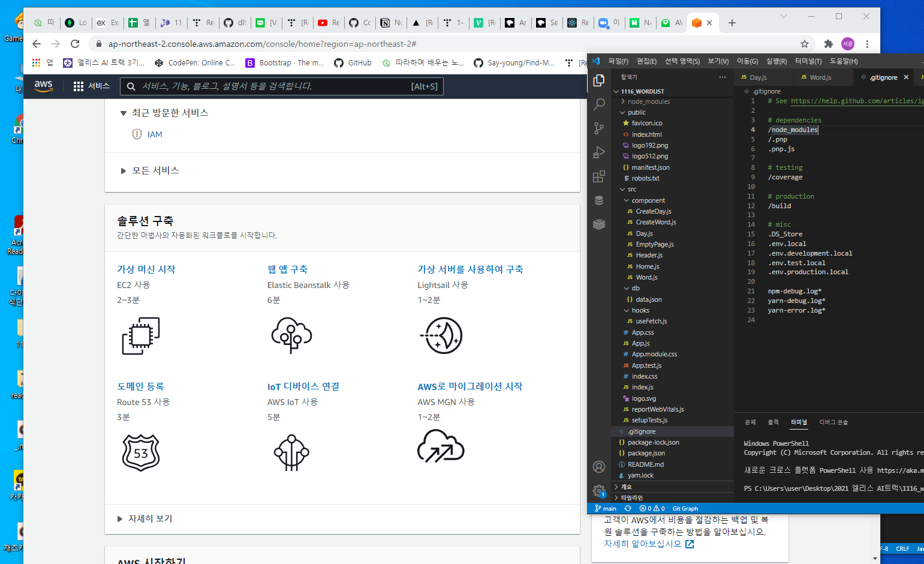
Task: Click the Lightsail compass icon
Action: [441, 335]
